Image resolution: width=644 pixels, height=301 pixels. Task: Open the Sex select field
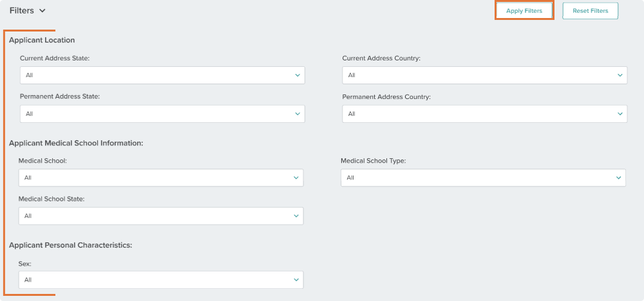(161, 280)
